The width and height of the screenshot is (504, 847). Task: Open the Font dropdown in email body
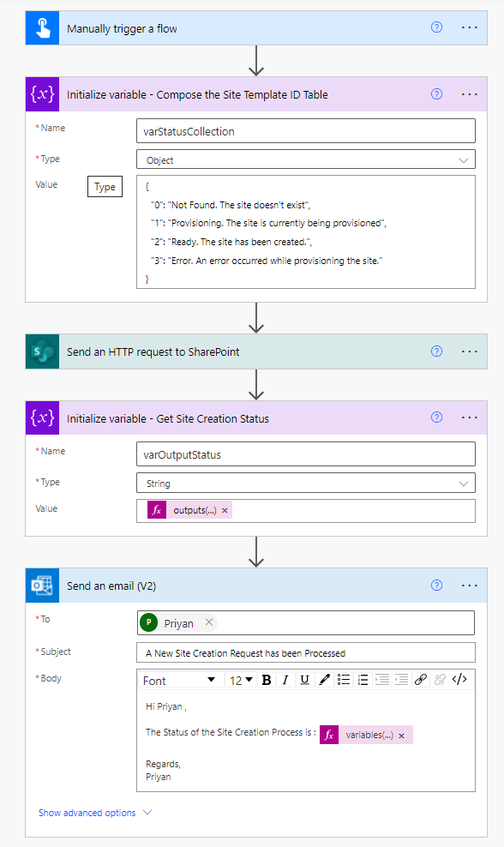point(179,680)
